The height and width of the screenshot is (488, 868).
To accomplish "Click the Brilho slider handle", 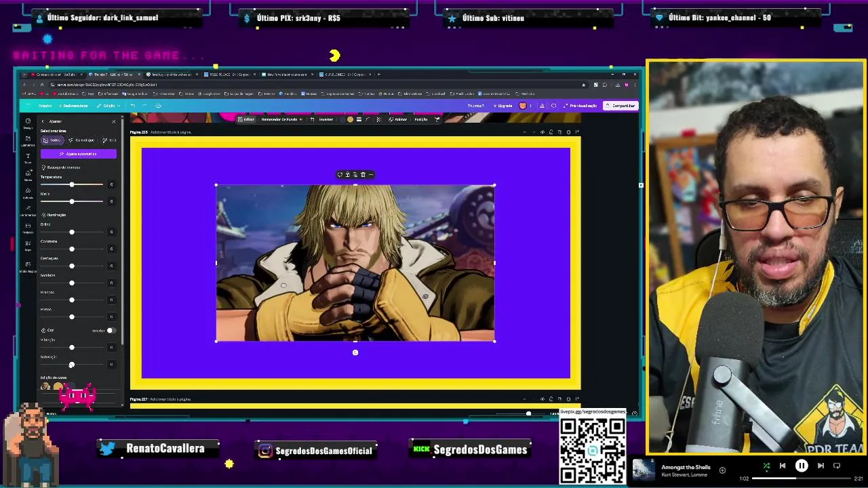I will click(x=72, y=232).
